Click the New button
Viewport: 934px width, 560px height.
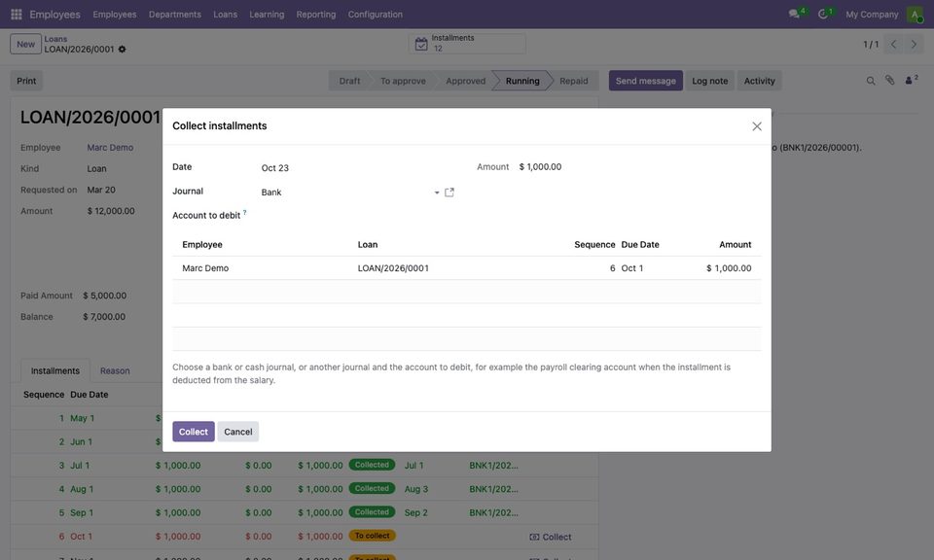pos(25,44)
